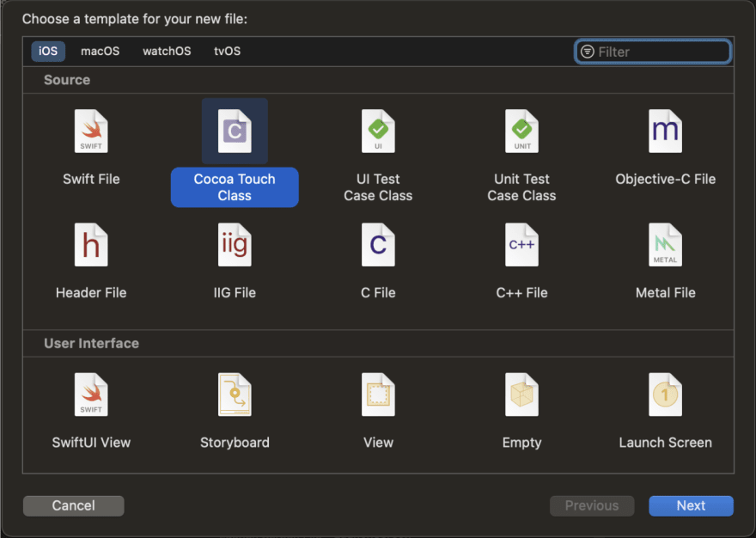Click the "C File" label
Image resolution: width=756 pixels, height=538 pixels.
(378, 292)
